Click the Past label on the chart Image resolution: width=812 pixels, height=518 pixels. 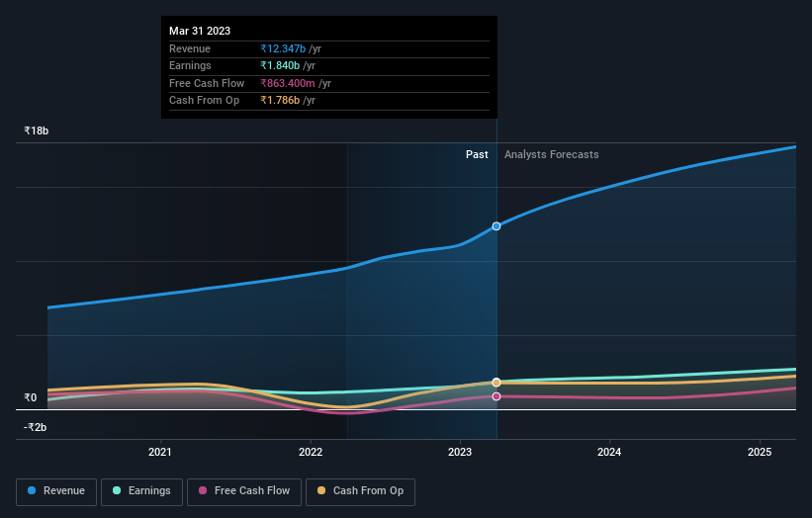tap(477, 154)
